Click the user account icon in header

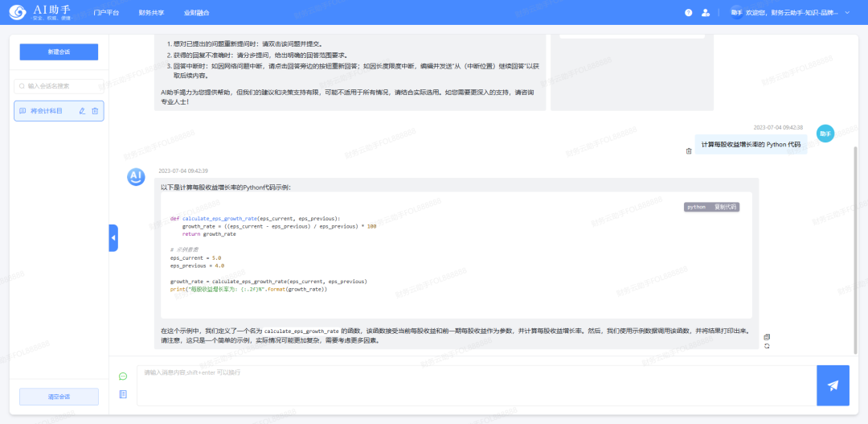click(x=706, y=12)
